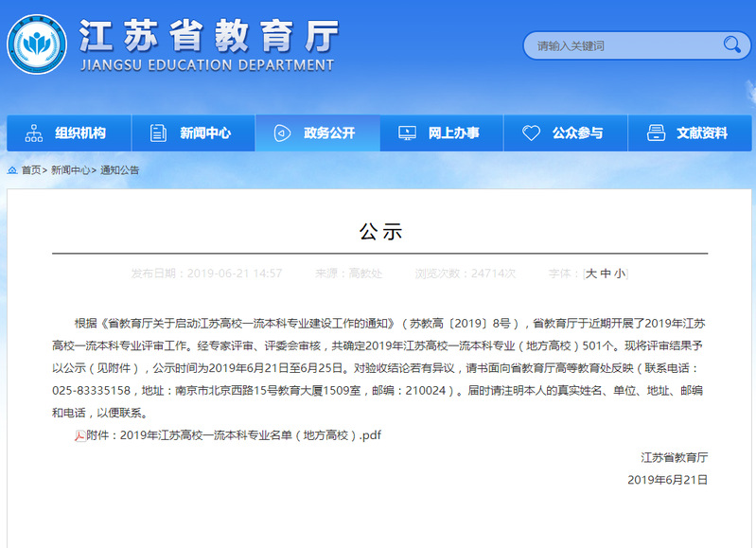Set font size to 大

[x=591, y=274]
